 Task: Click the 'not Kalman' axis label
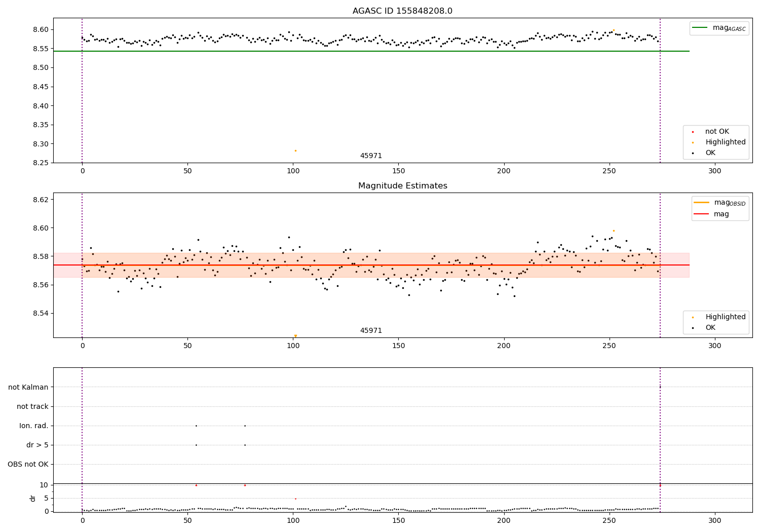point(28,387)
